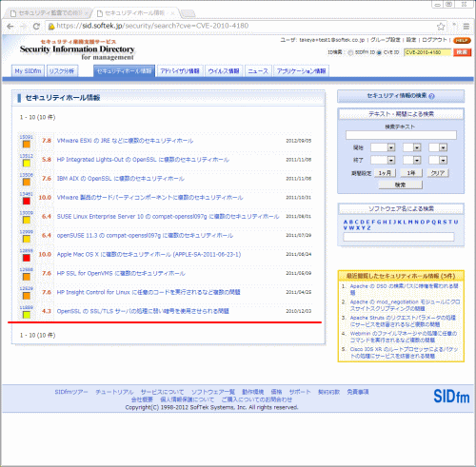This screenshot has width=476, height=467.
Task: Open the リスク分析 tab
Action: pos(62,71)
